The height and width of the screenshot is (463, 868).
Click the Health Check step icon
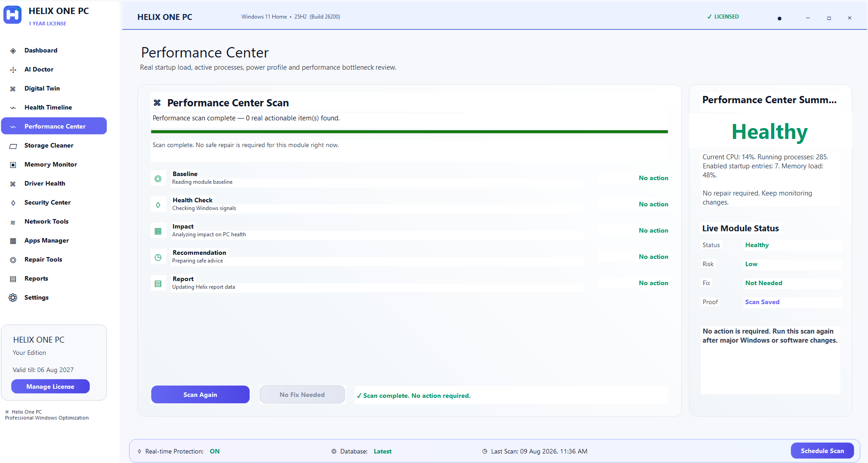(x=158, y=205)
